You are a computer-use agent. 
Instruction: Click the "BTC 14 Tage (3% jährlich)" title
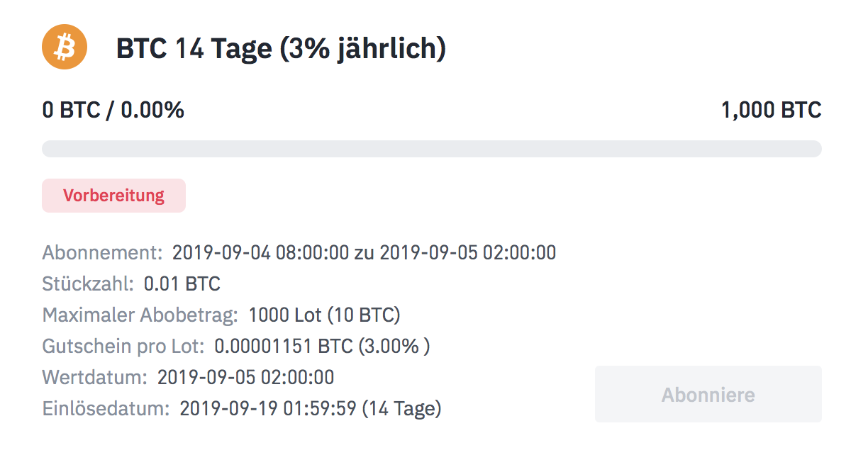[x=281, y=49]
